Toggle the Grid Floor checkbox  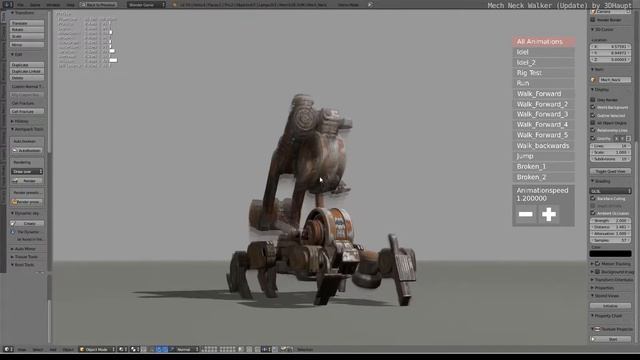coord(593,138)
